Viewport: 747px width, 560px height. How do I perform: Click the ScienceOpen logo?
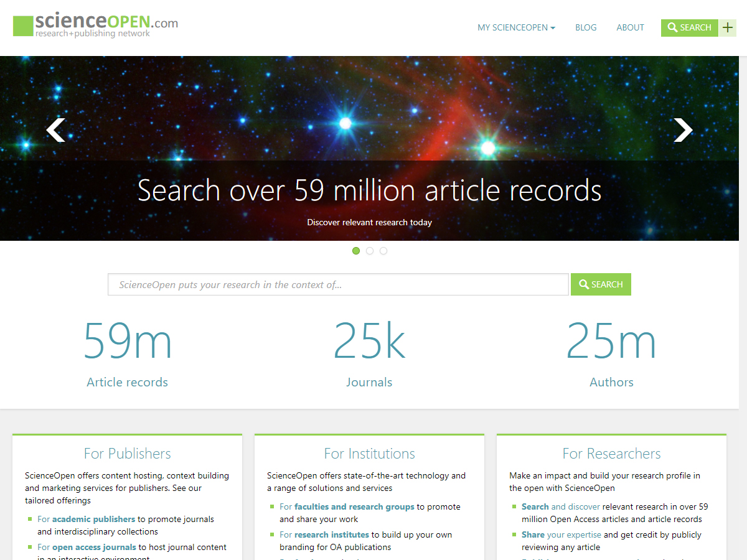pyautogui.click(x=93, y=25)
